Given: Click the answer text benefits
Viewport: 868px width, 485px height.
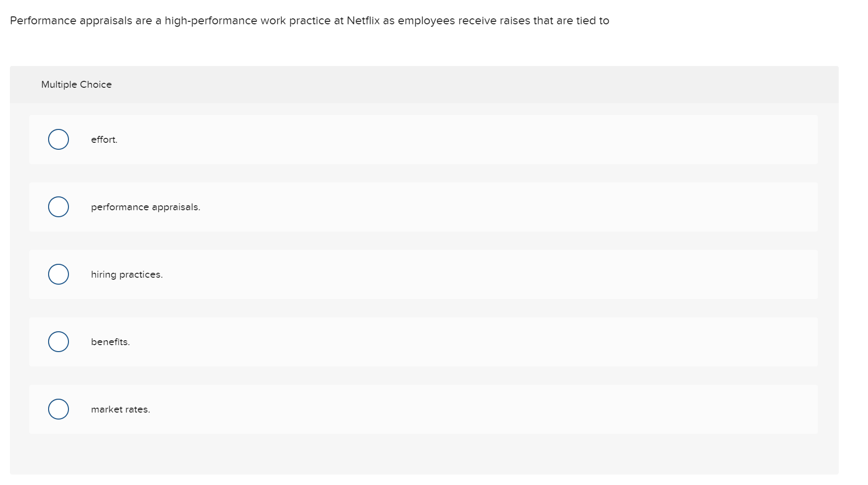Looking at the screenshot, I should pyautogui.click(x=110, y=341).
